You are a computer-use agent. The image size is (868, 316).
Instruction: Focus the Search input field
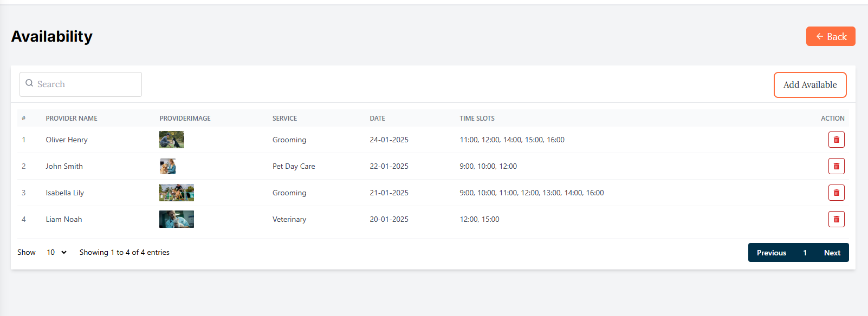point(87,84)
